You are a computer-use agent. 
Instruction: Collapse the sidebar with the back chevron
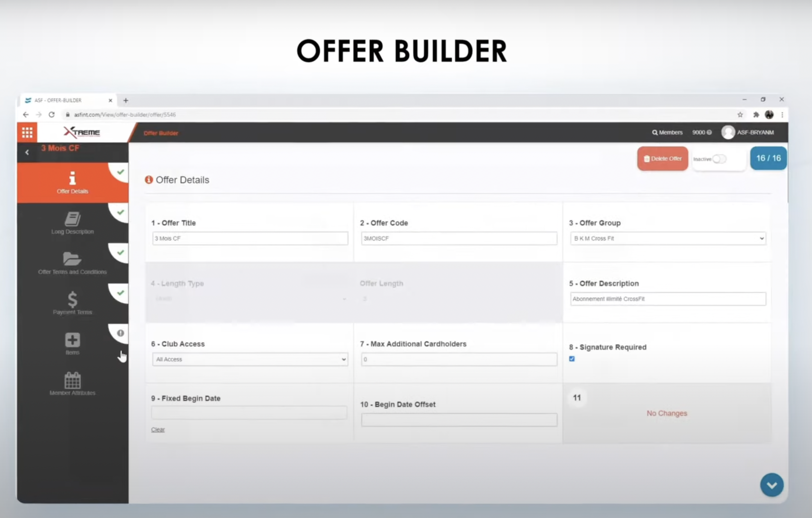click(27, 152)
